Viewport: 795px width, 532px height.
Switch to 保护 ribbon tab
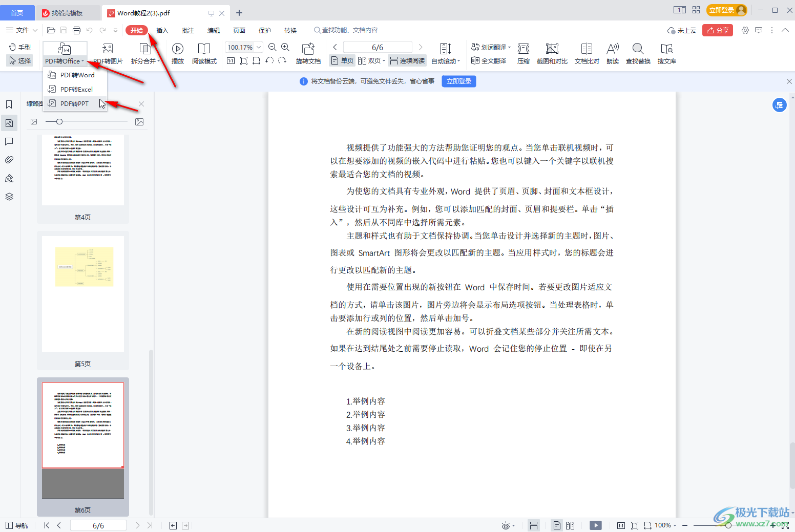coord(265,30)
